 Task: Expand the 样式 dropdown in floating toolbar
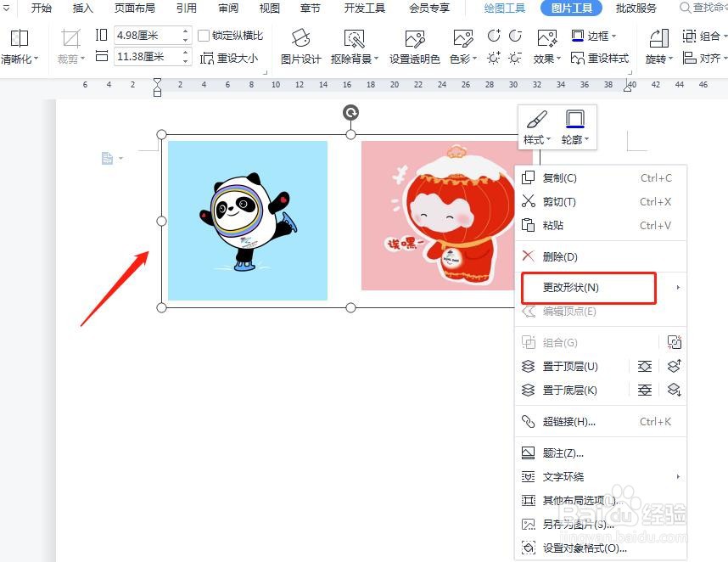[548, 139]
